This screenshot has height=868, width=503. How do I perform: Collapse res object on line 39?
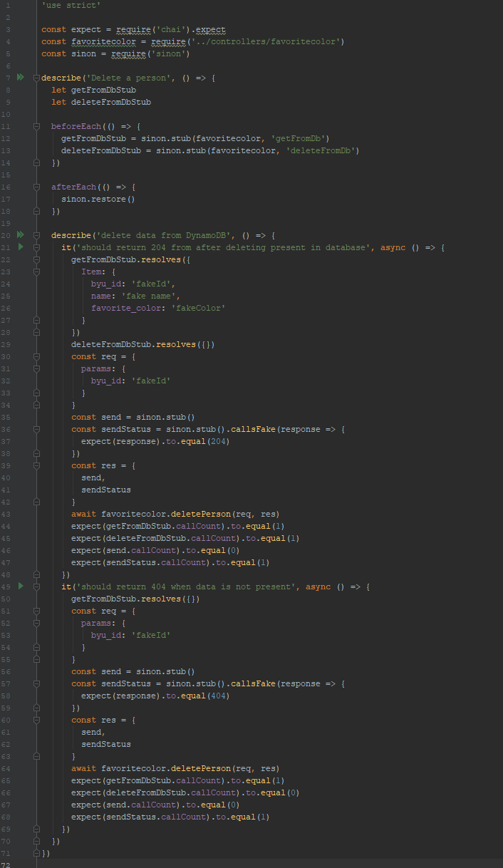tap(36, 465)
